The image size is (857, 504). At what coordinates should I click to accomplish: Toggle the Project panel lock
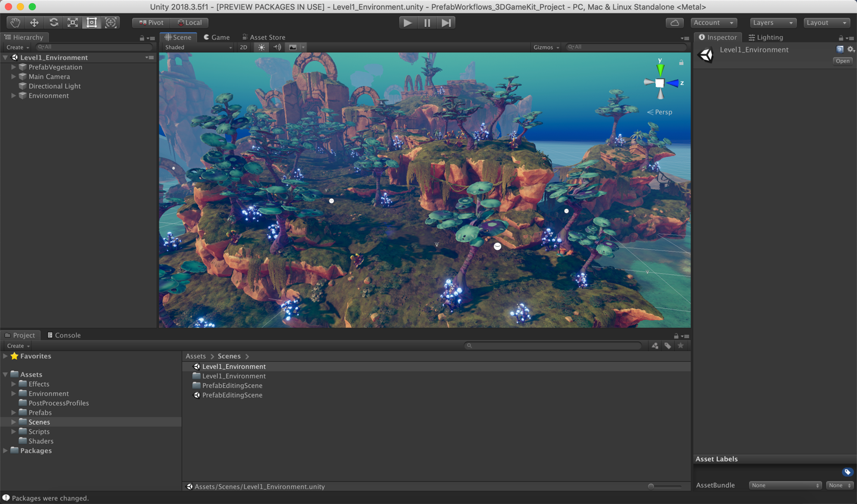pos(675,336)
